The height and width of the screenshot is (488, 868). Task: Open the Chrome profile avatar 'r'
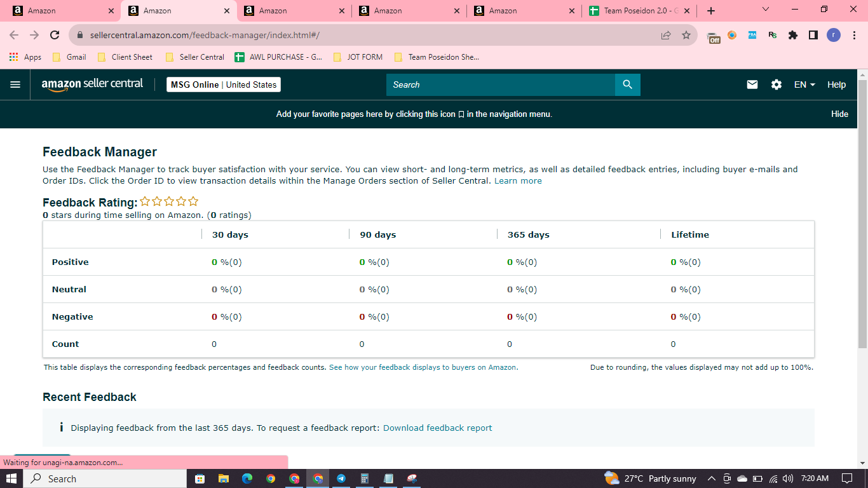(x=834, y=35)
